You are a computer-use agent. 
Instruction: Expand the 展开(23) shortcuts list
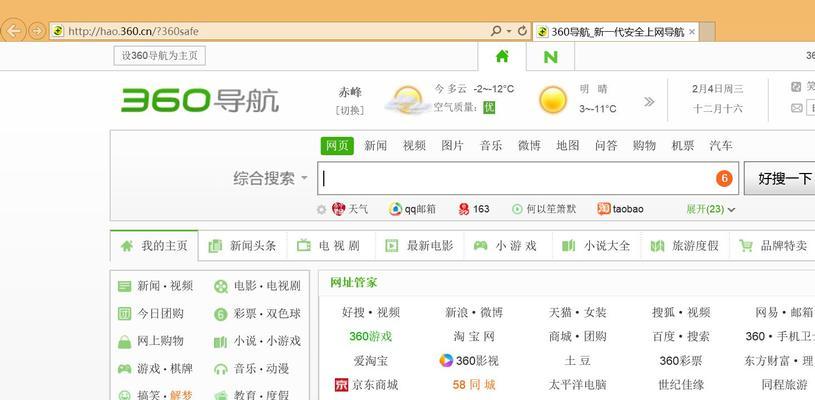pyautogui.click(x=711, y=209)
